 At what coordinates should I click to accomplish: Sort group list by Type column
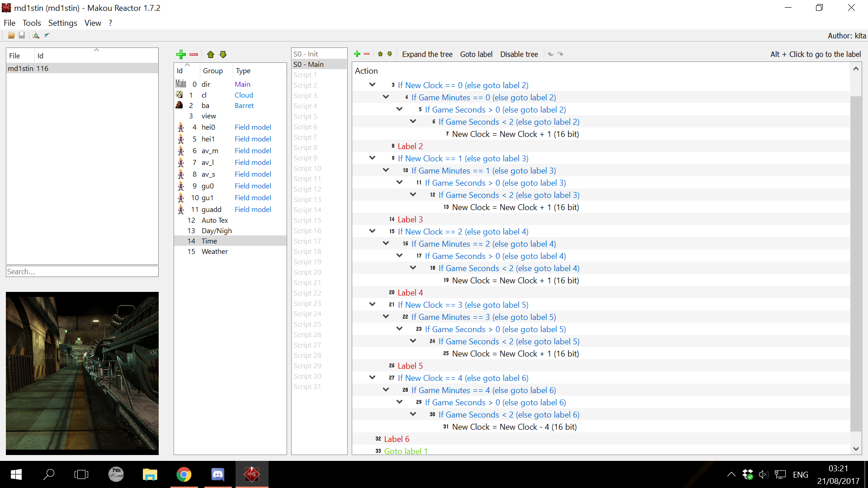[259, 71]
